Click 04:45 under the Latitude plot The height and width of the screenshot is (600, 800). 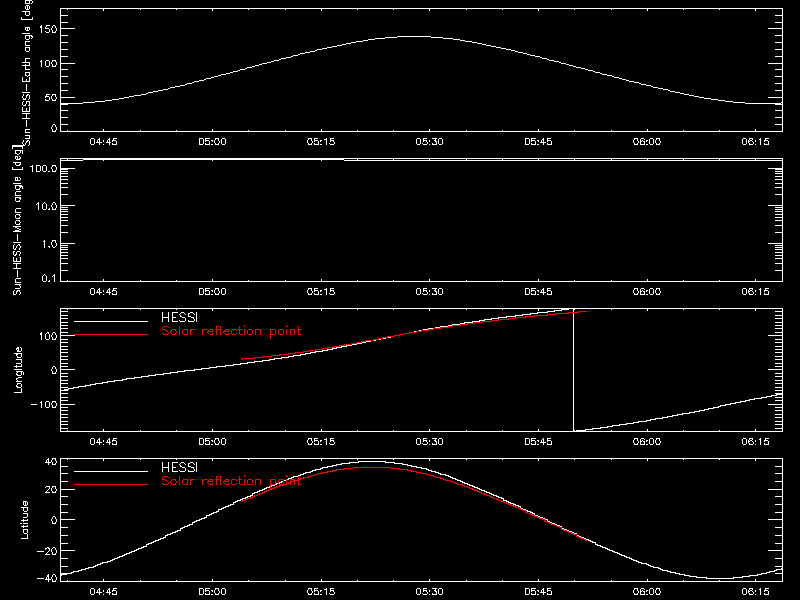(x=104, y=592)
